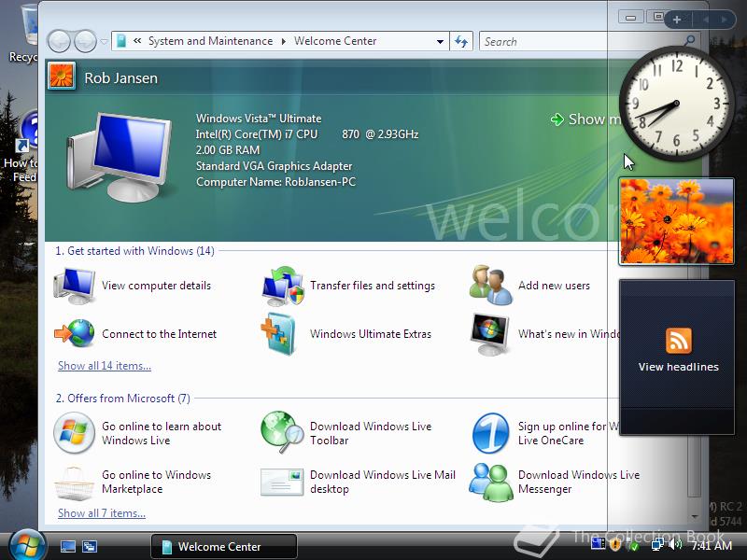This screenshot has height=560, width=747.
Task: Click the Windows Ultimate Extras label
Action: [x=371, y=334]
